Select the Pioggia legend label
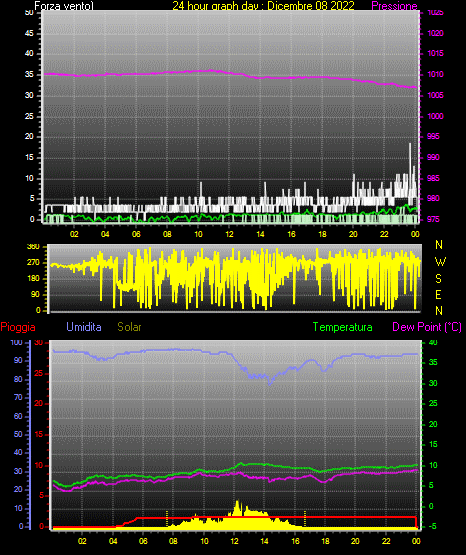 click(x=18, y=327)
